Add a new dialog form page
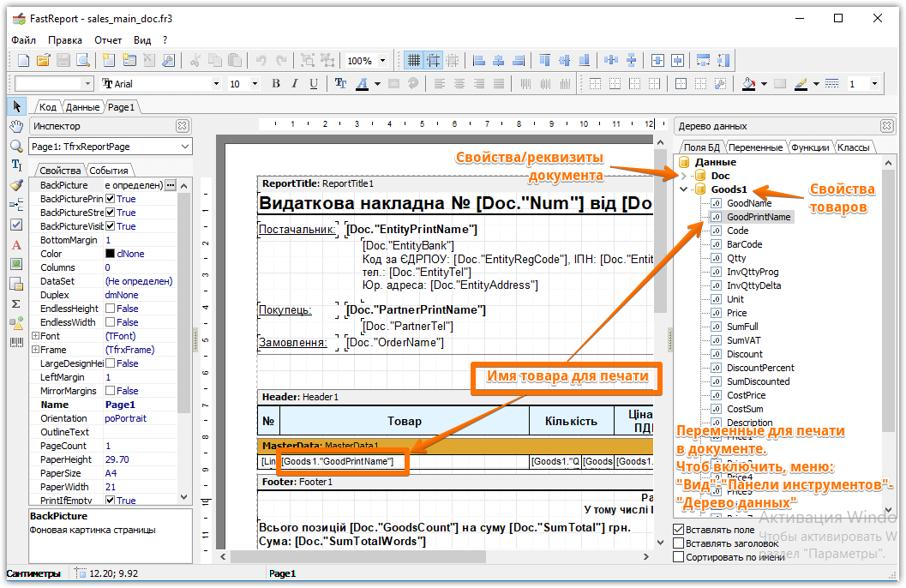 (x=129, y=60)
